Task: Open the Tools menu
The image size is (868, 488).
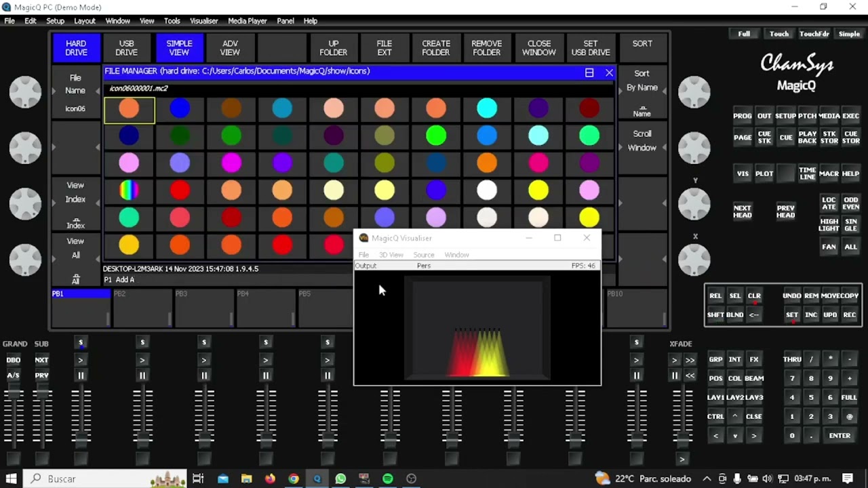Action: 172,21
